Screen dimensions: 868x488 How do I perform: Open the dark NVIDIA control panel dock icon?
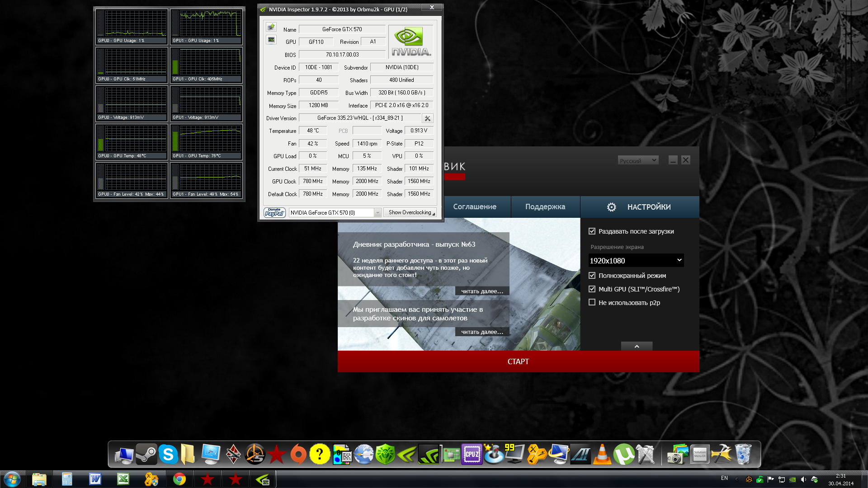tap(428, 454)
